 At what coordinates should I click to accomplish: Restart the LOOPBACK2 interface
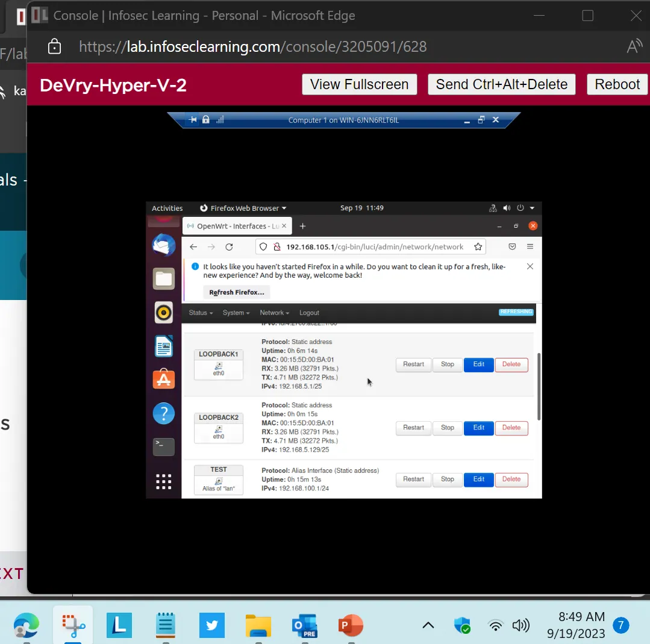(x=413, y=428)
